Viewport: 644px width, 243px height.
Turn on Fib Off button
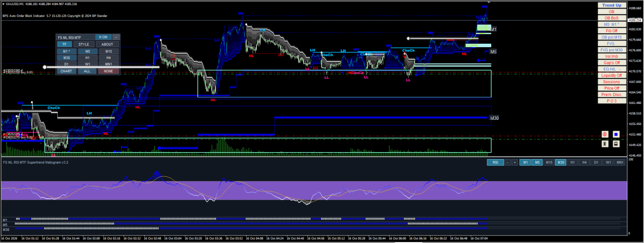(x=611, y=31)
